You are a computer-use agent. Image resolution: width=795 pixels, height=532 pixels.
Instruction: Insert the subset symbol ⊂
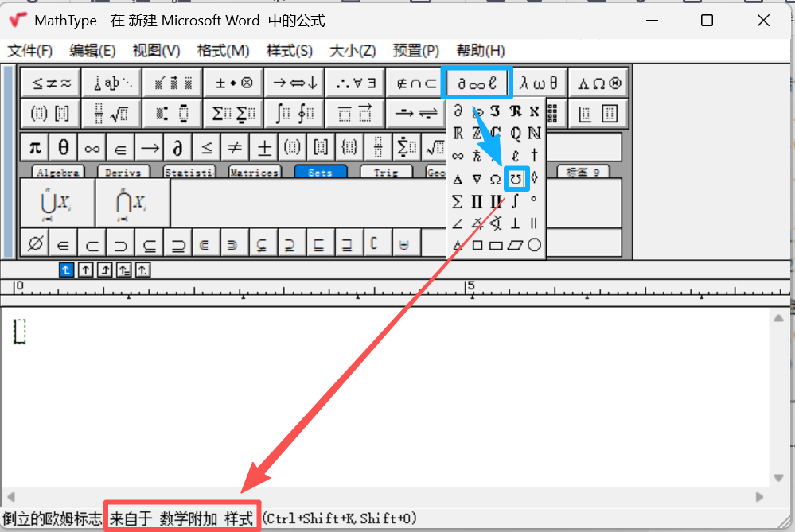click(x=92, y=244)
